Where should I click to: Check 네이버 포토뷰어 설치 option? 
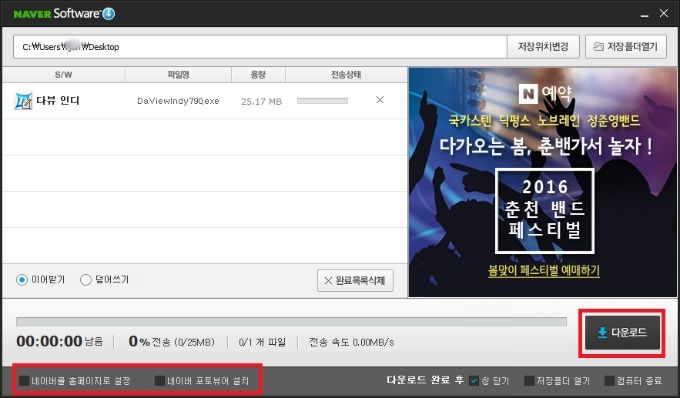coord(160,381)
